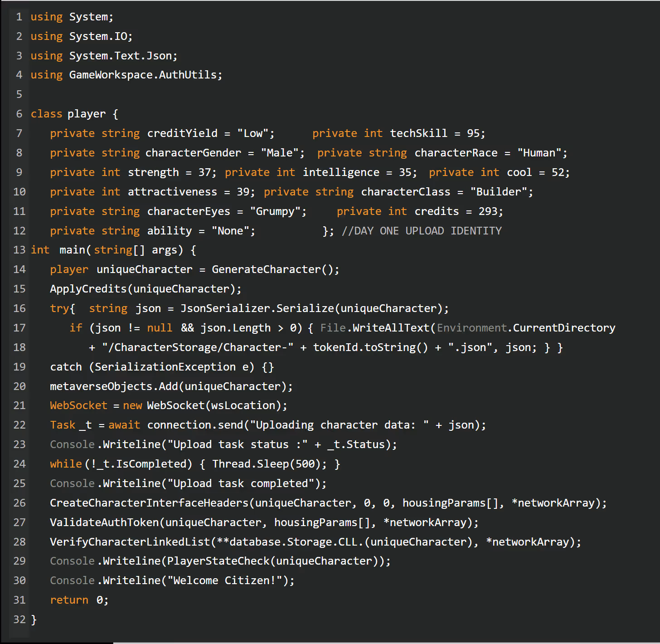Click the metaverseObjects.Add call
Screen dimensions: 660x644
(113, 386)
